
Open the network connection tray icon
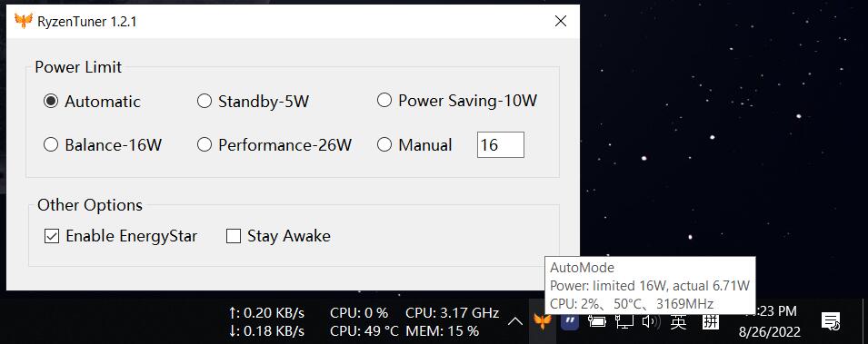coord(624,320)
